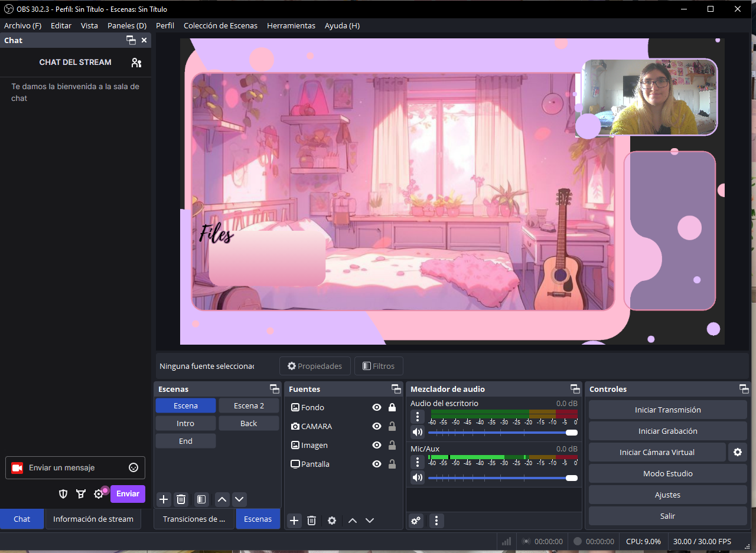The height and width of the screenshot is (553, 756).
Task: Open the chat users list icon
Action: [136, 63]
